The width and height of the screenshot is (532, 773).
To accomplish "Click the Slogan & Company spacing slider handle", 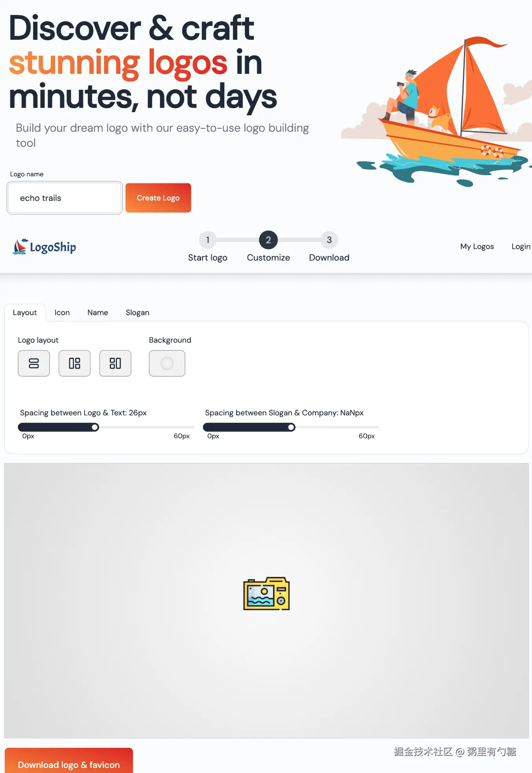I will point(291,427).
